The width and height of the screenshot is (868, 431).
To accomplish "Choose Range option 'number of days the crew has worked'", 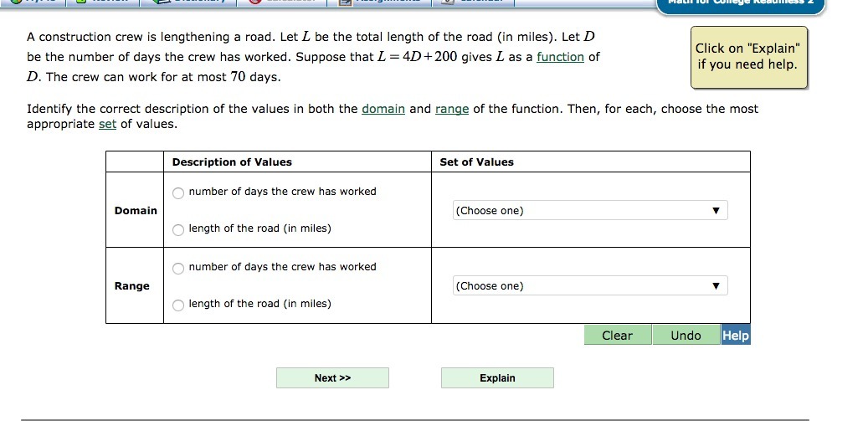I will click(177, 269).
